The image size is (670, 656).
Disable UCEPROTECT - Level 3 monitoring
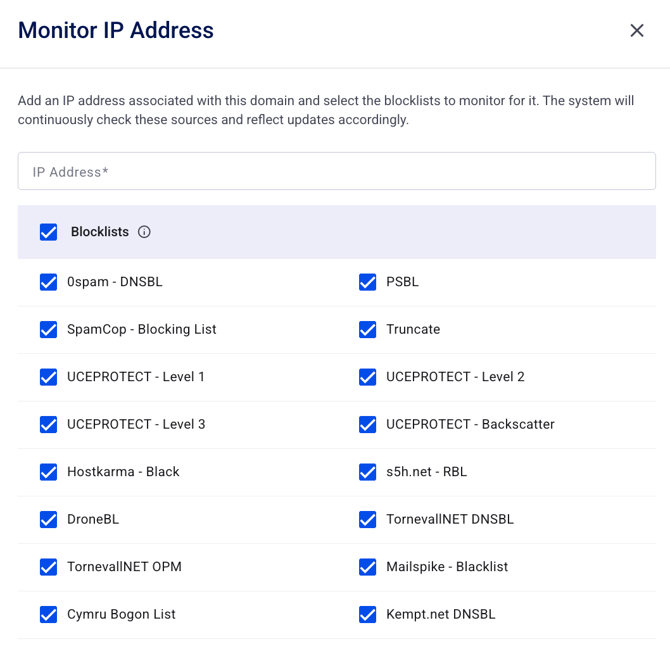coord(49,424)
